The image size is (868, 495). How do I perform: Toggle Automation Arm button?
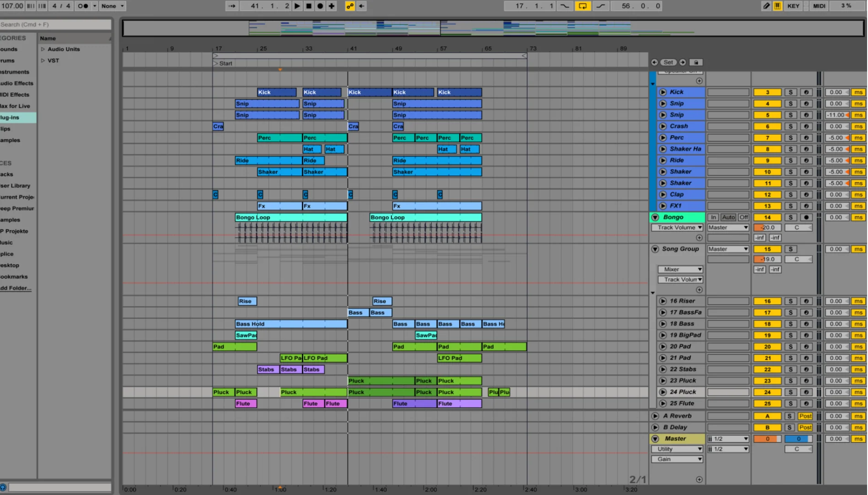point(350,6)
